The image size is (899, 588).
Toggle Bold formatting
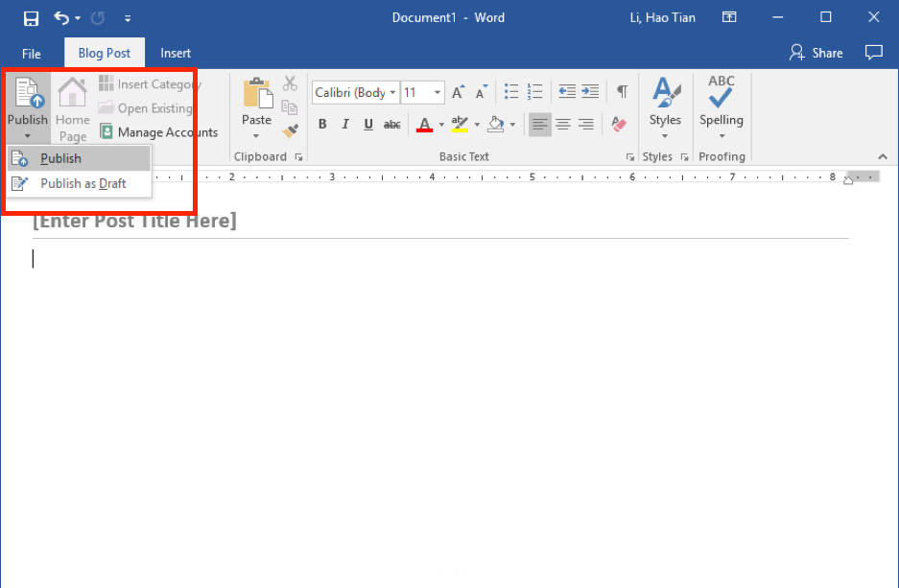[x=322, y=124]
